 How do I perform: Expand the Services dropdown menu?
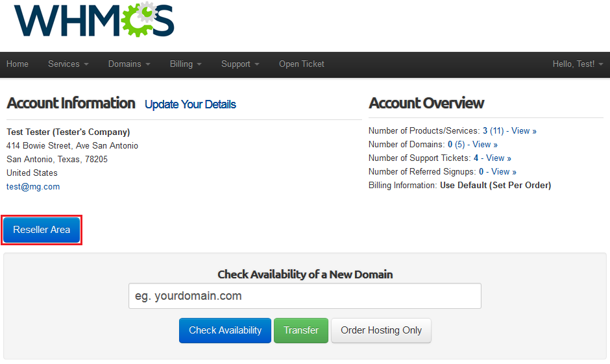click(68, 64)
